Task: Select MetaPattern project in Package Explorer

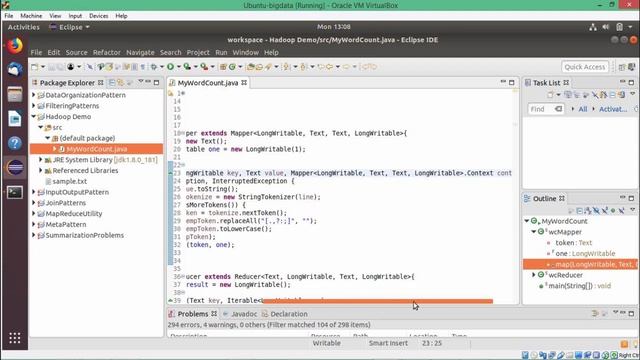Action: point(66,224)
